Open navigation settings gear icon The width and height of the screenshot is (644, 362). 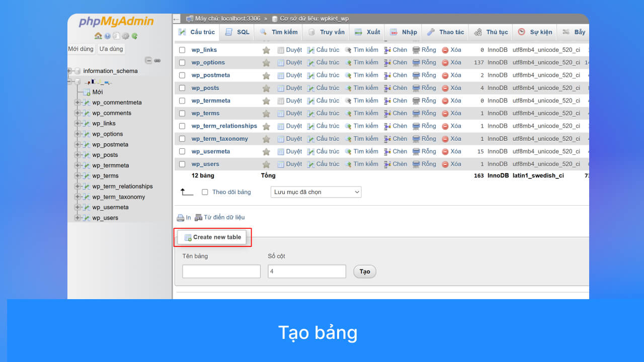(126, 36)
